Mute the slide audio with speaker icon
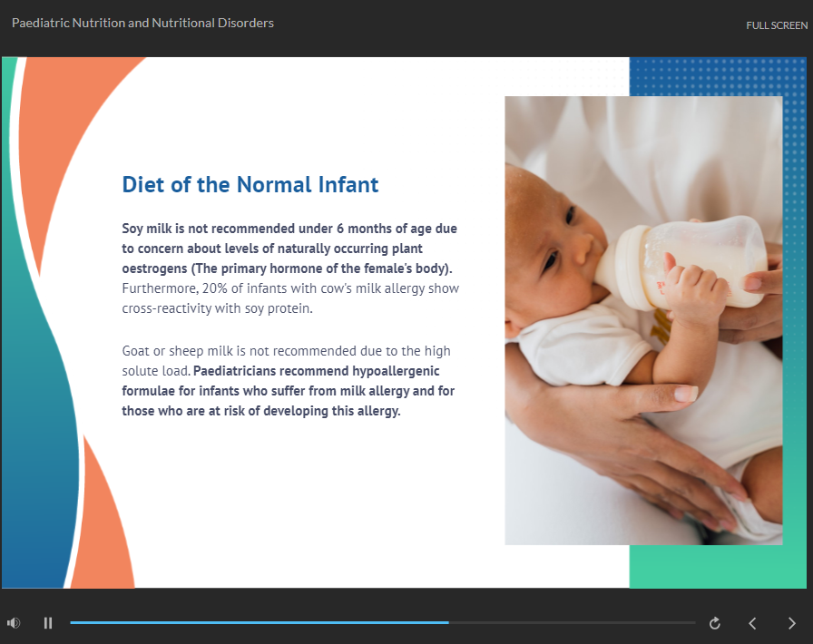Screen dimensions: 813x644 pyautogui.click(x=14, y=623)
